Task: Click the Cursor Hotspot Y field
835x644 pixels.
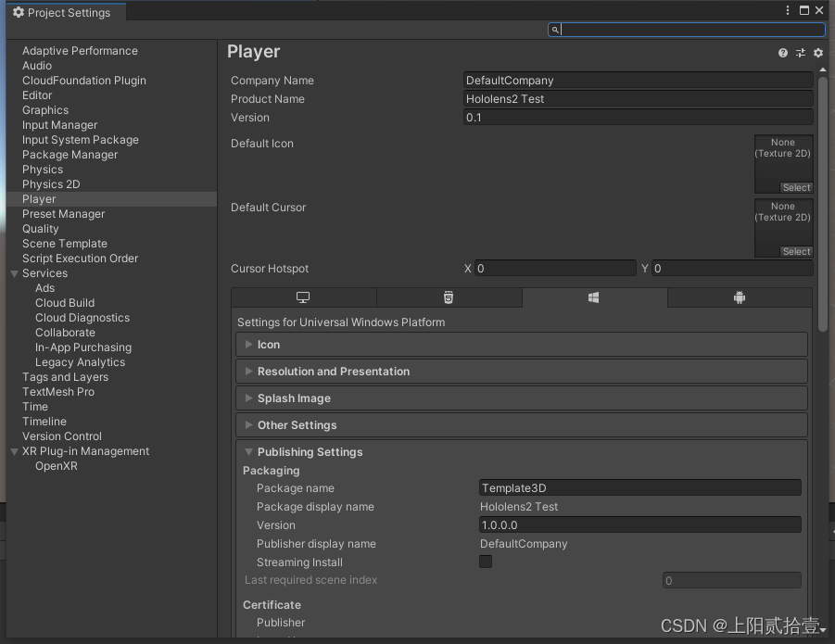Action: click(732, 268)
